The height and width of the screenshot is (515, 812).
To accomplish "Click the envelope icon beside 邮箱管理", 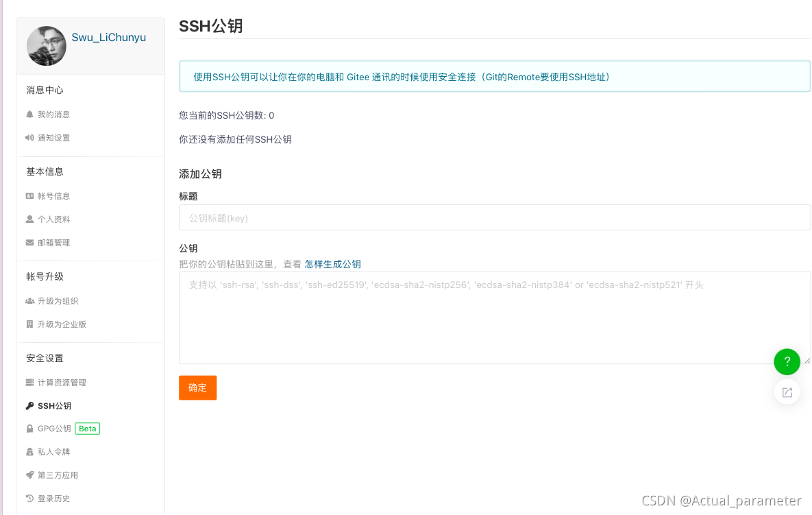I will tap(29, 243).
